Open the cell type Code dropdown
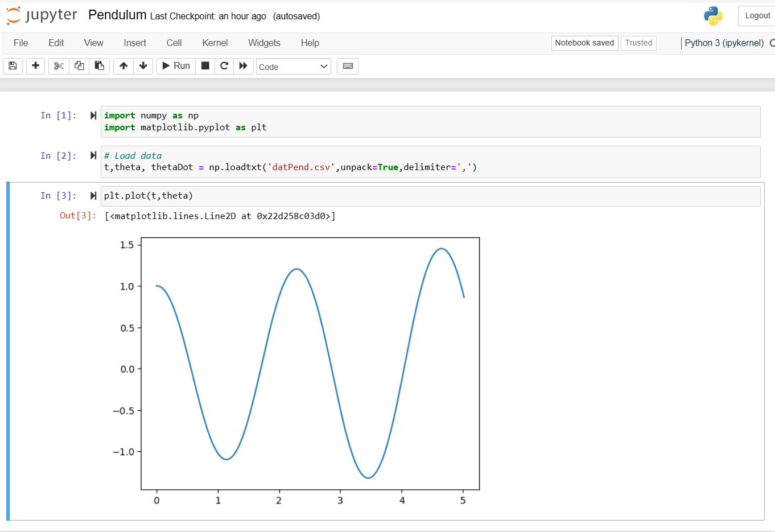This screenshot has width=775, height=532. [x=293, y=67]
